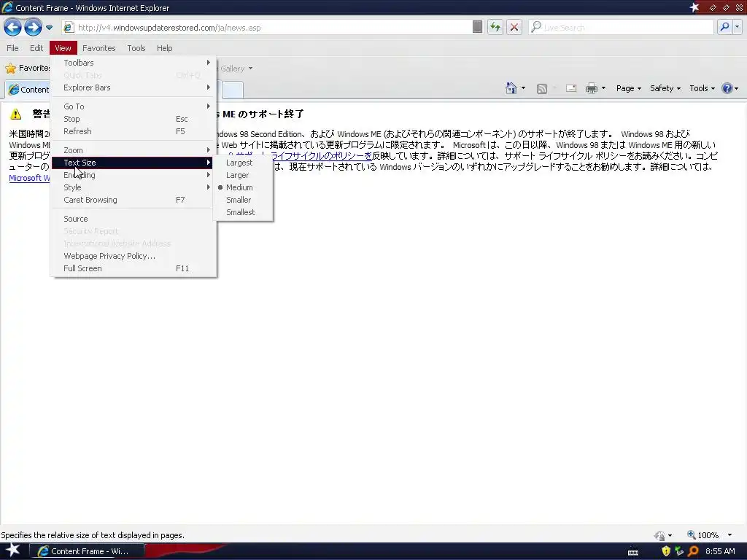
Task: Click the Print icon
Action: (591, 88)
